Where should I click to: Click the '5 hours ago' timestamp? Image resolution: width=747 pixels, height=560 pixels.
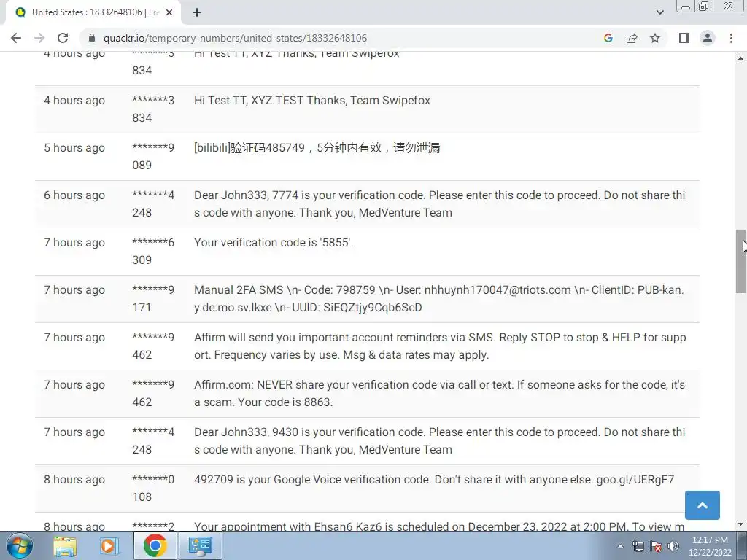coord(74,147)
